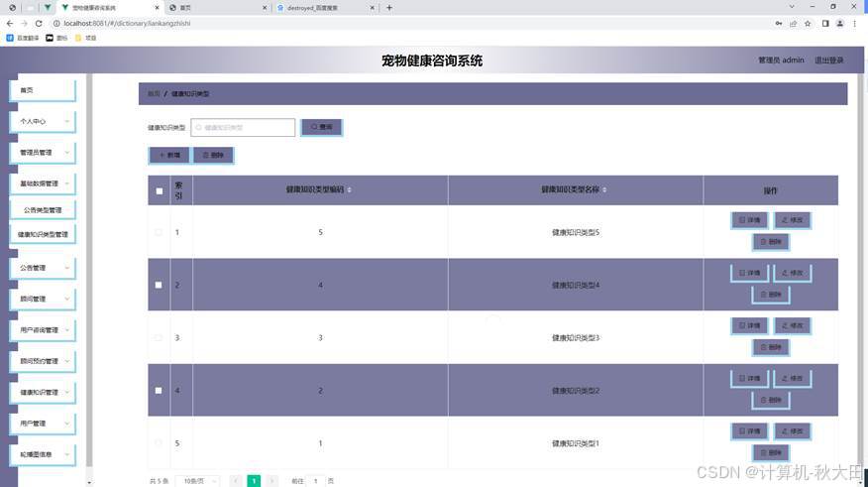View 详情 for 健康知识类型4 row

point(749,273)
